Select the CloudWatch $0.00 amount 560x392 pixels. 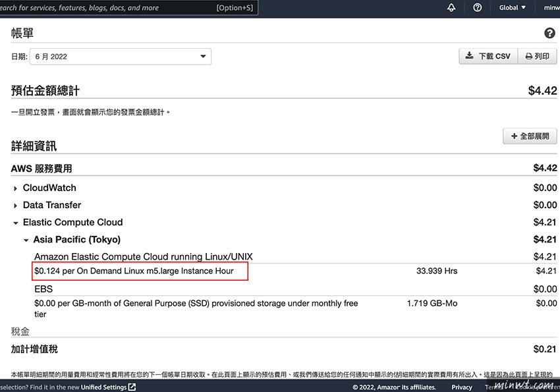pyautogui.click(x=545, y=188)
